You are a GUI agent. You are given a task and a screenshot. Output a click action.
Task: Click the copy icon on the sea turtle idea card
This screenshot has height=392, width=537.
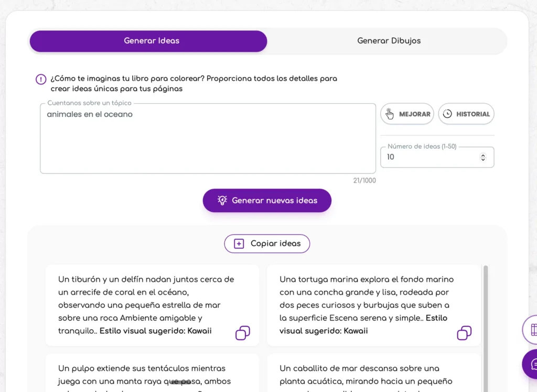[465, 333]
